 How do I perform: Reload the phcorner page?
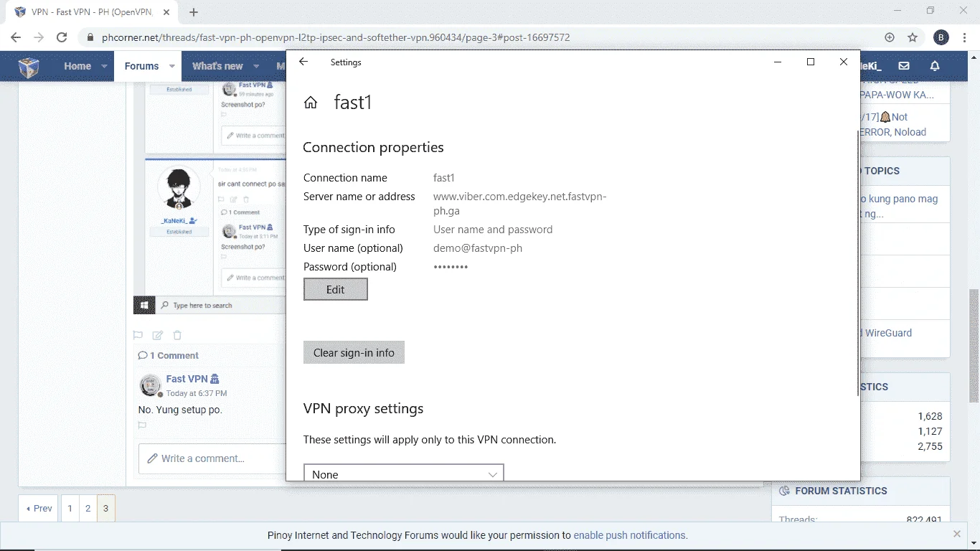(x=62, y=37)
